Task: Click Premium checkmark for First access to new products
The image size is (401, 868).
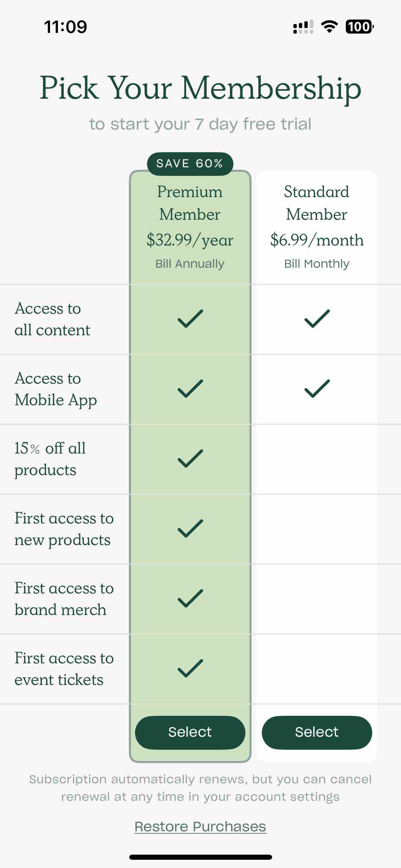Action: coord(190,529)
